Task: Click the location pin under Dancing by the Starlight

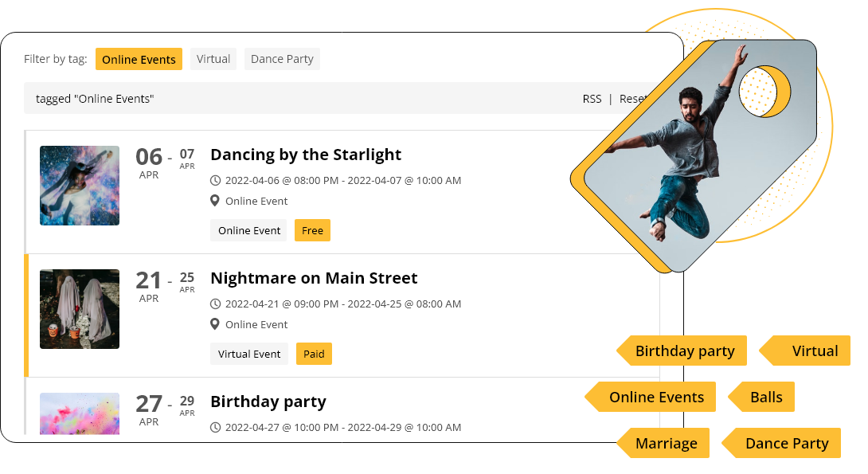Action: pos(214,200)
